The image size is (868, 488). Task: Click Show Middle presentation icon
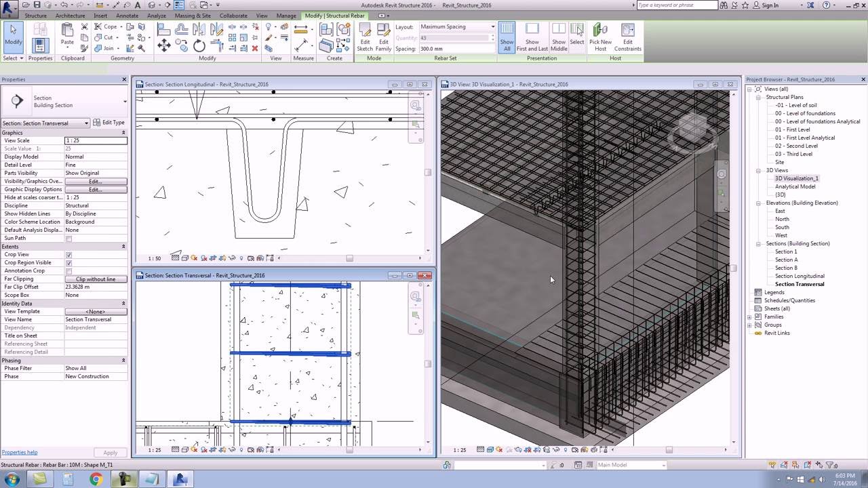[x=559, y=37]
